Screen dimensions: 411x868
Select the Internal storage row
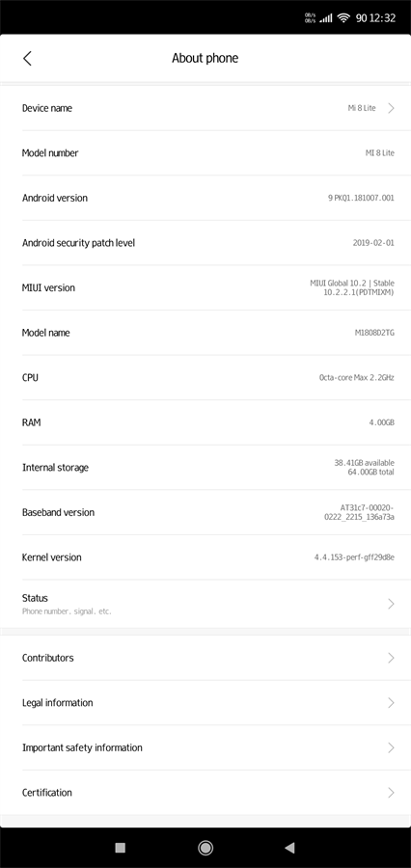click(205, 467)
